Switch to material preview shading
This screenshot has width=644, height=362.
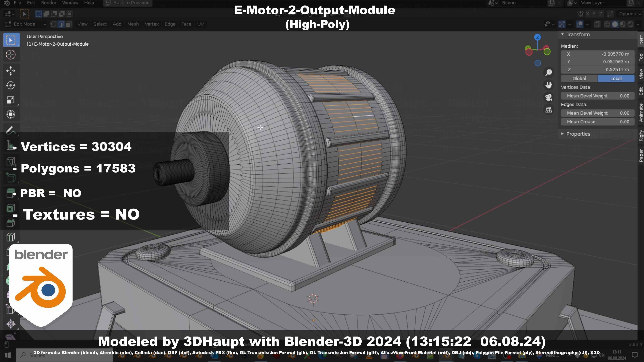tap(623, 24)
